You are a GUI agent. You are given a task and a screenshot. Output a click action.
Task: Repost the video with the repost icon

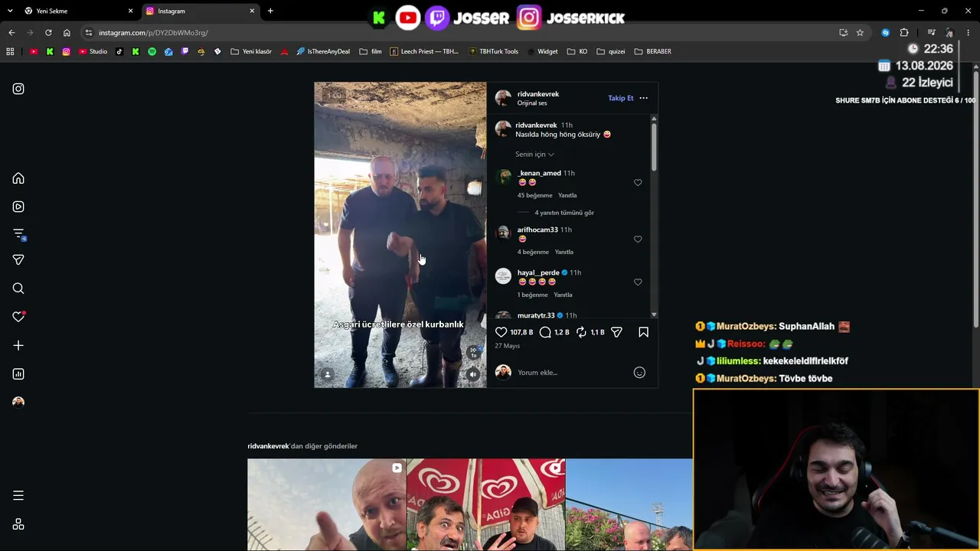(581, 332)
